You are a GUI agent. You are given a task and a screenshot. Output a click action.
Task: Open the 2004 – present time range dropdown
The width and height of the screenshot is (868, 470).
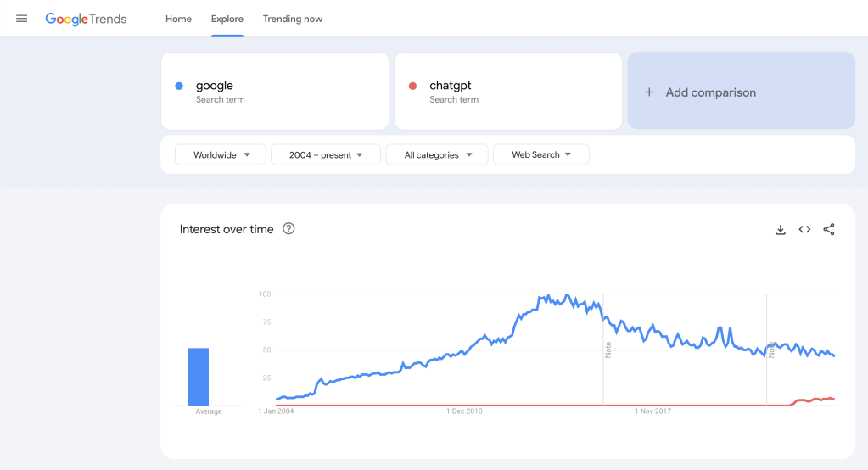click(x=326, y=154)
